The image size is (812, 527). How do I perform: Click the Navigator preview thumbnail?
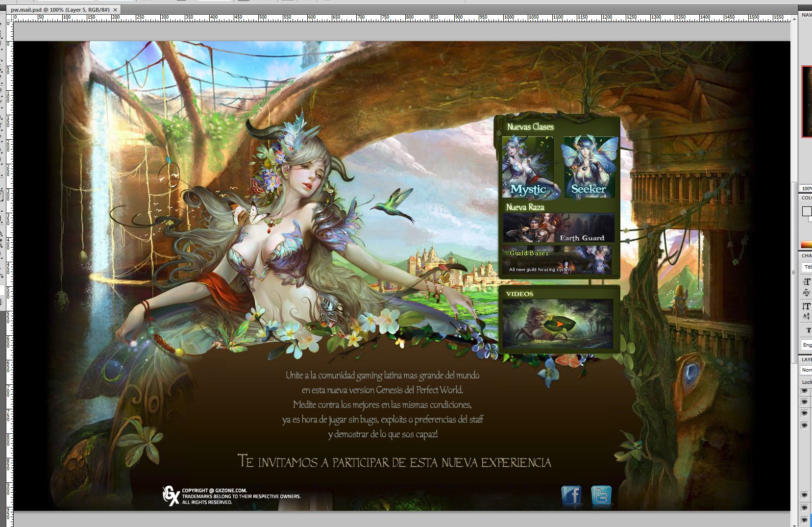point(807,101)
